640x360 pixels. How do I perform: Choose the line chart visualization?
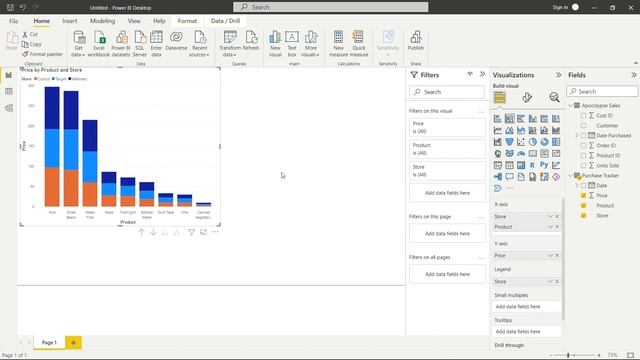tap(498, 130)
